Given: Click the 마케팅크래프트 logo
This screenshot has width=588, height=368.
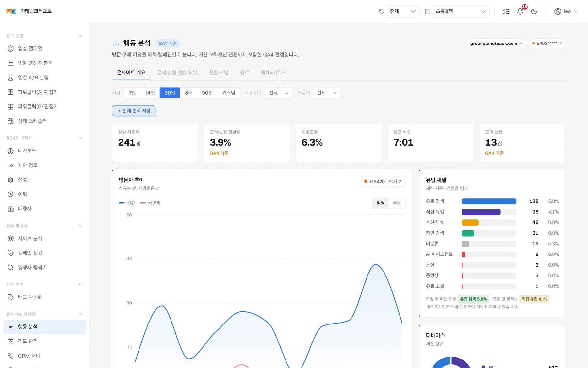Looking at the screenshot, I should pyautogui.click(x=29, y=11).
